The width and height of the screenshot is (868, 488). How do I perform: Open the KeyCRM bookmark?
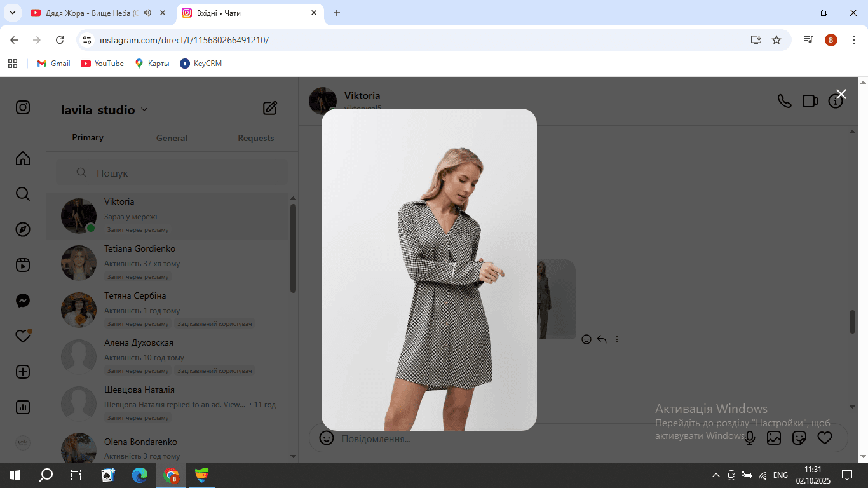tap(201, 64)
